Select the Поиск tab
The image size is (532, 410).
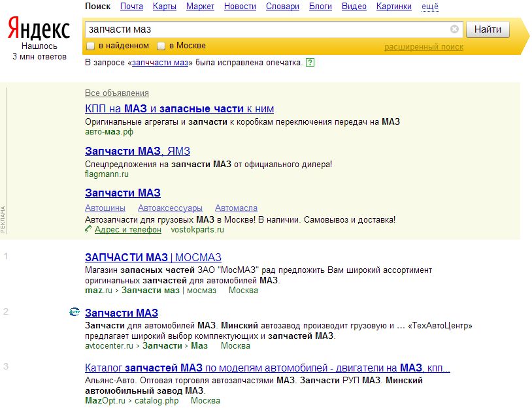[98, 7]
